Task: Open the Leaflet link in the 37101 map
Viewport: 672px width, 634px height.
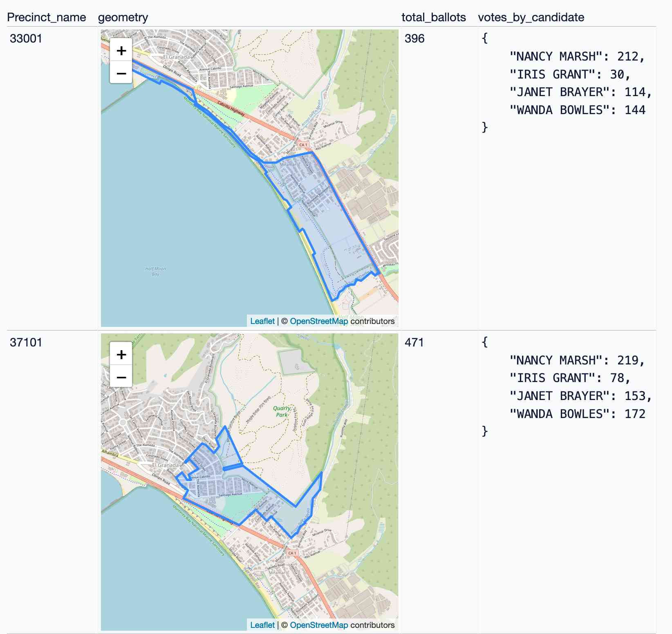Action: (262, 625)
